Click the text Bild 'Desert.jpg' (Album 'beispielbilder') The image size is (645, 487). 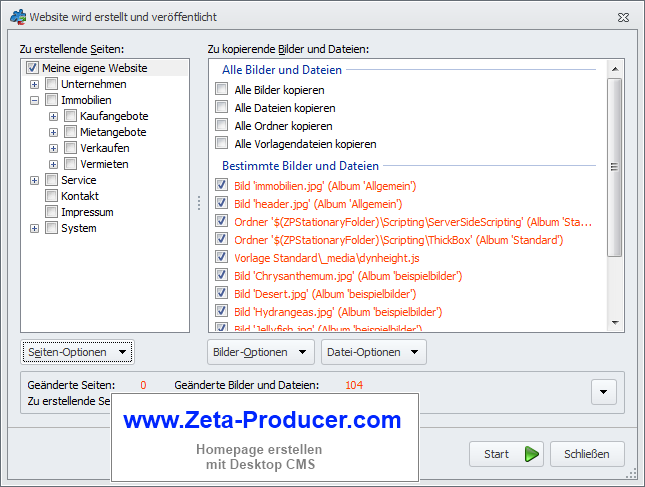click(x=325, y=294)
